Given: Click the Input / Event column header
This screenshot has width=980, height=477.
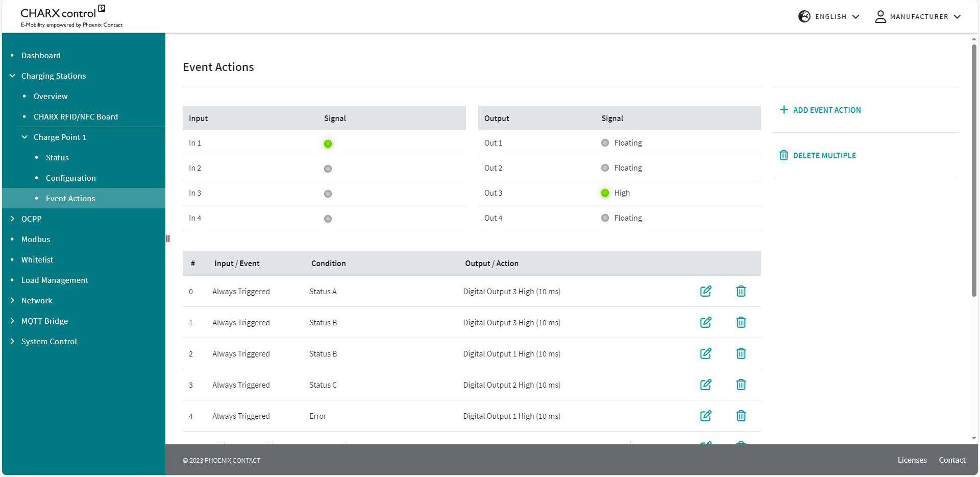Looking at the screenshot, I should point(237,264).
